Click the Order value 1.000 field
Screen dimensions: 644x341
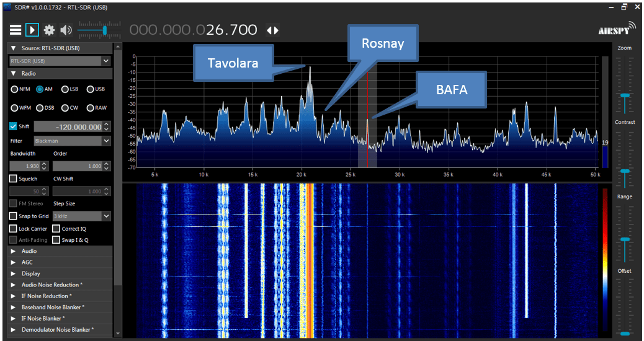(x=78, y=166)
